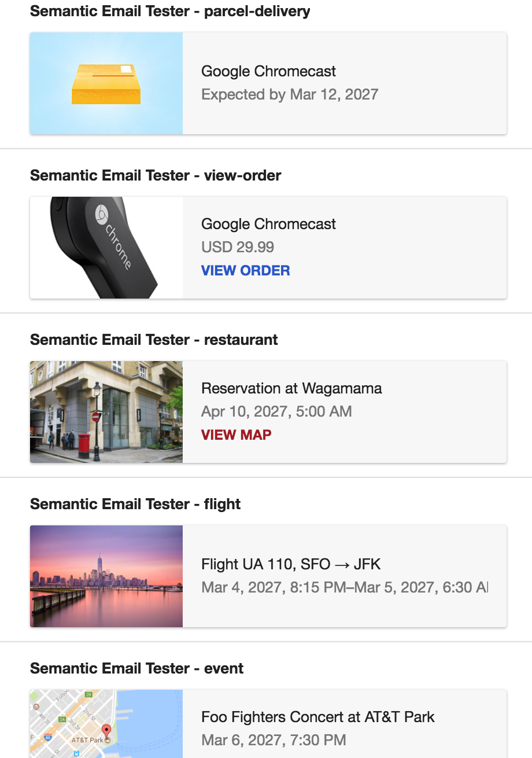Click Google Chromecast title in parcel card
Viewport: 532px width, 758px height.
pyautogui.click(x=268, y=72)
